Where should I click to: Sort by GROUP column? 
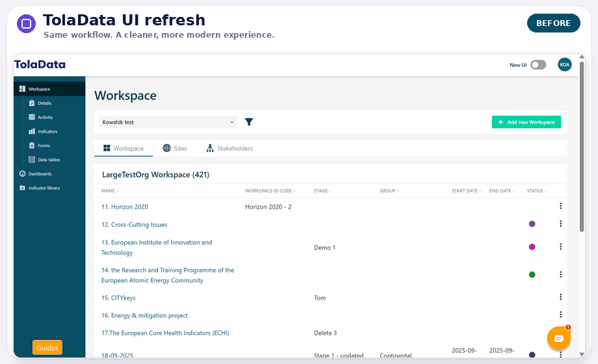tap(389, 191)
